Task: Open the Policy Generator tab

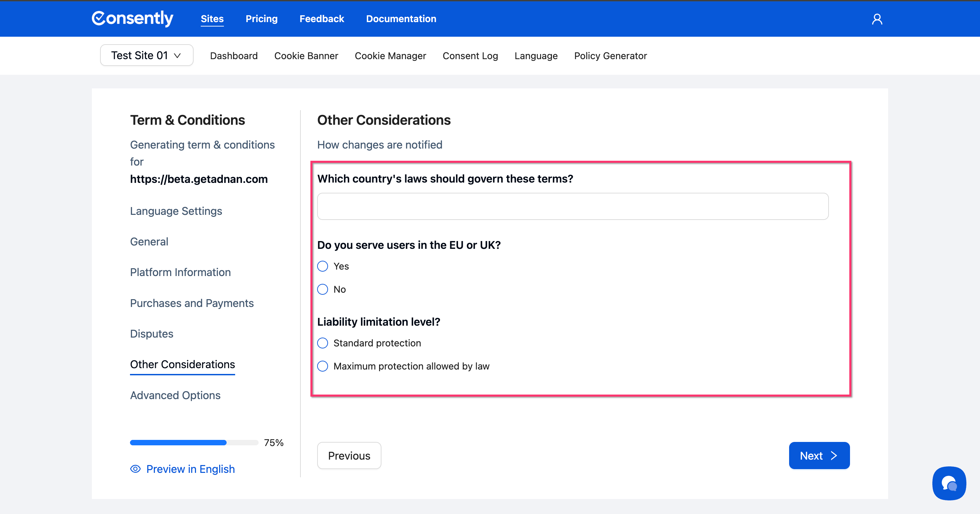Action: point(610,56)
